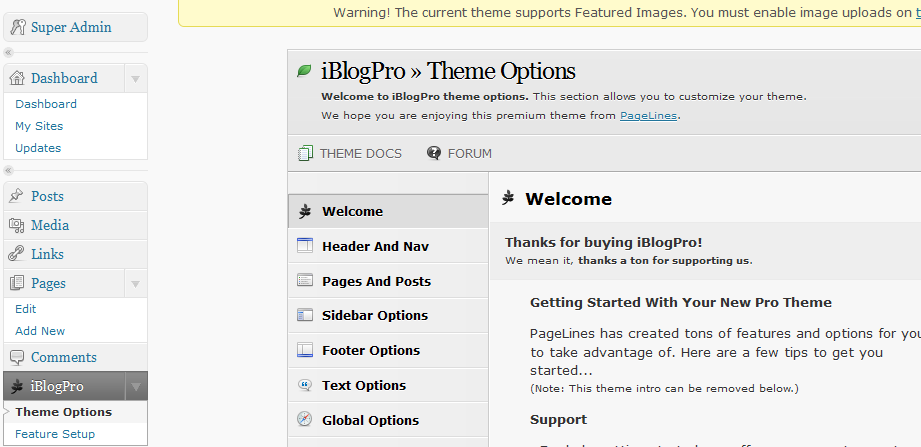Screen dimensions: 921x447
Task: Click the Global Options compass icon
Action: 305,419
